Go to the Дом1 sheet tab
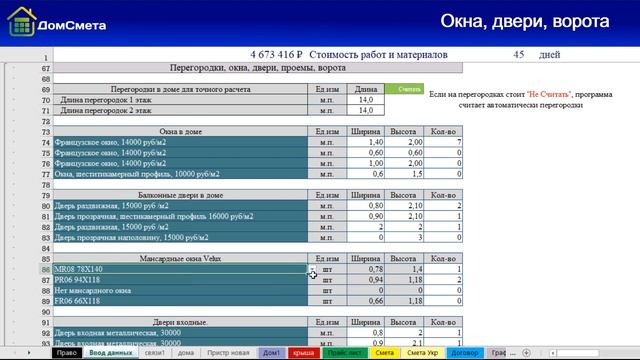 [x=271, y=353]
